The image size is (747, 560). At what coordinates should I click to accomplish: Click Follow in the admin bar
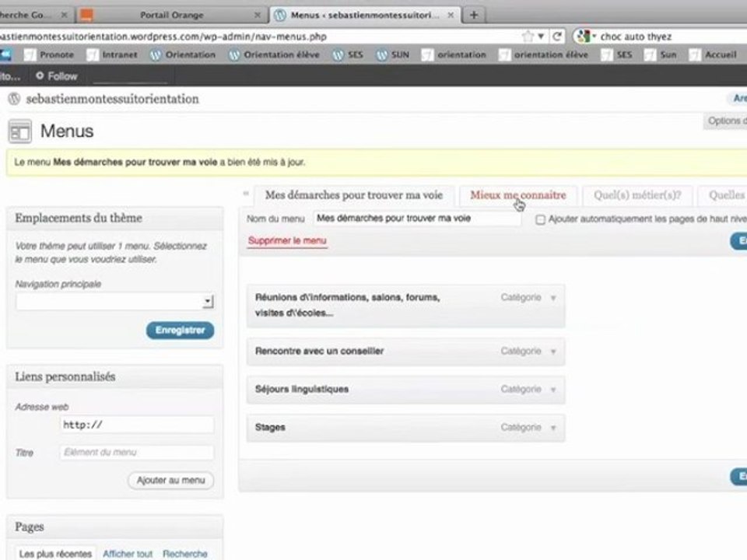56,76
